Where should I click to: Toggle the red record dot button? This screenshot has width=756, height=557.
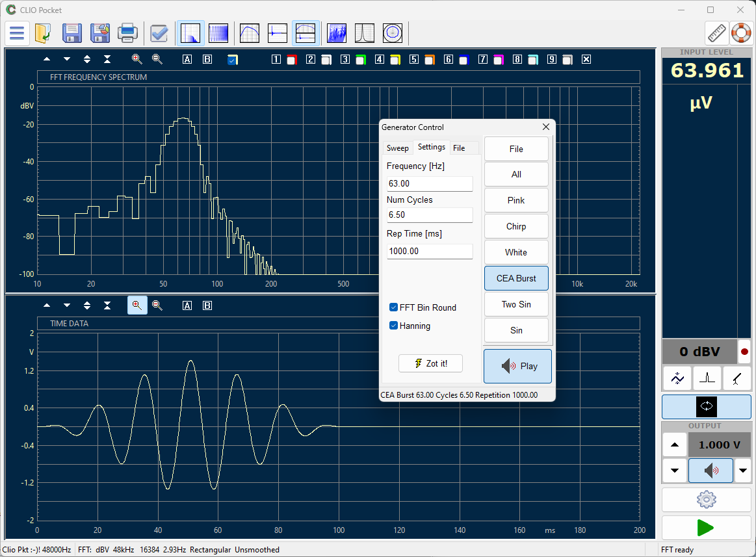click(x=744, y=352)
